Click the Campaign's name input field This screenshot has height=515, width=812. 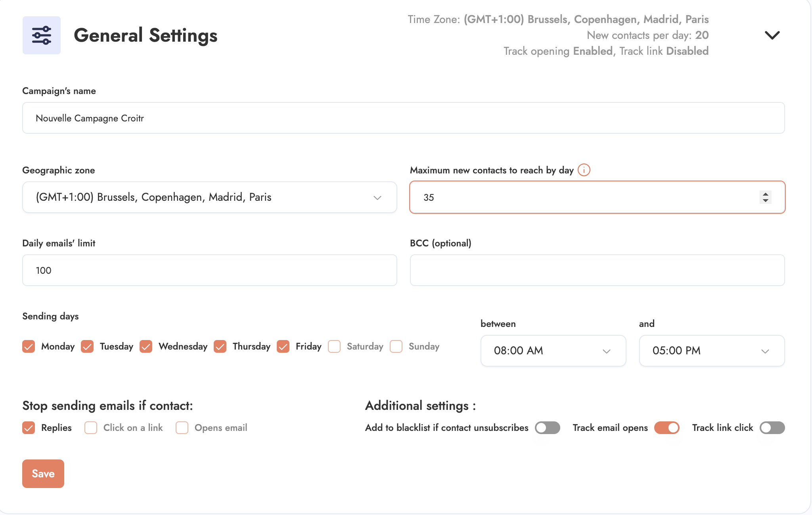tap(403, 118)
